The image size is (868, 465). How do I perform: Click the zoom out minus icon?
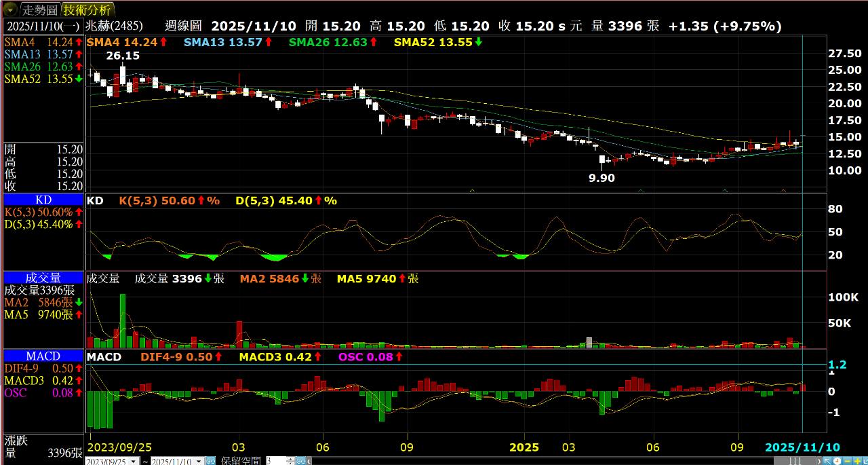847,461
